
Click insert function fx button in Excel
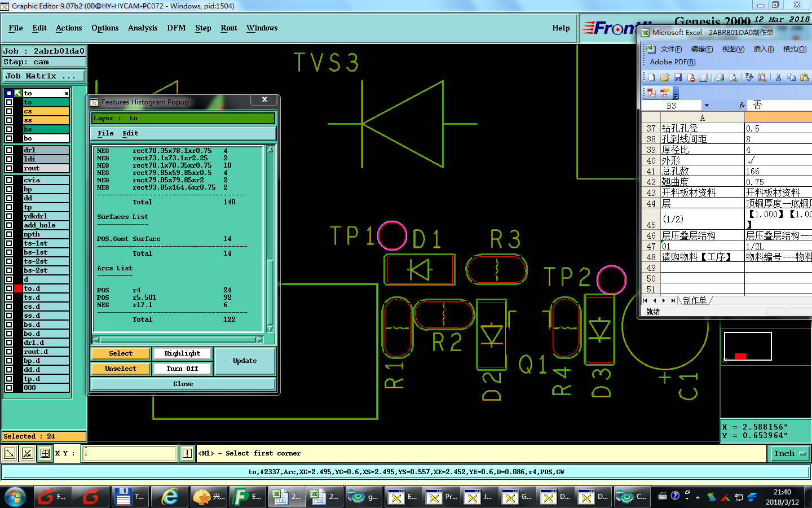tap(742, 106)
